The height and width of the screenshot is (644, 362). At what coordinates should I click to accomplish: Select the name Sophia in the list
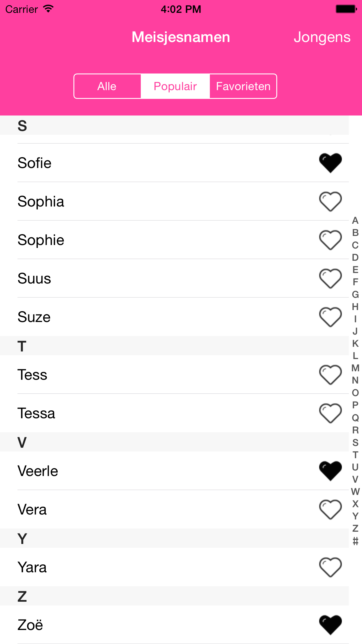41,202
